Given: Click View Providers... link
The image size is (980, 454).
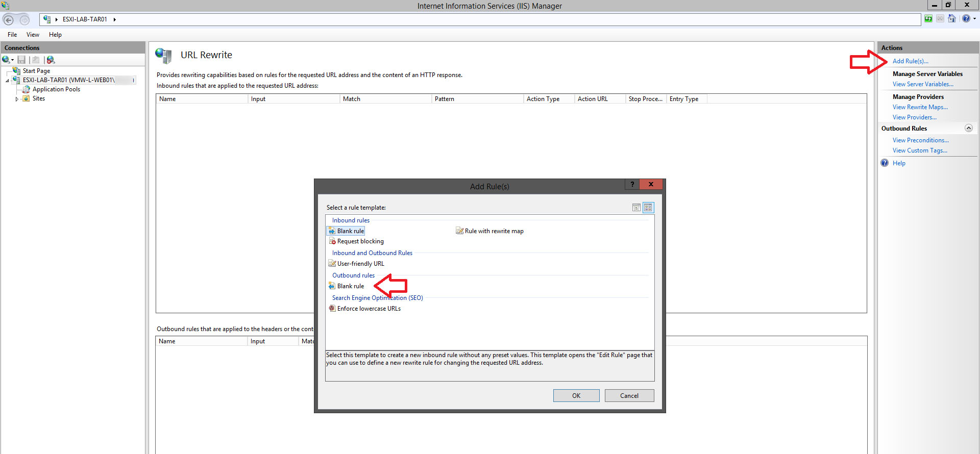Looking at the screenshot, I should pos(914,117).
